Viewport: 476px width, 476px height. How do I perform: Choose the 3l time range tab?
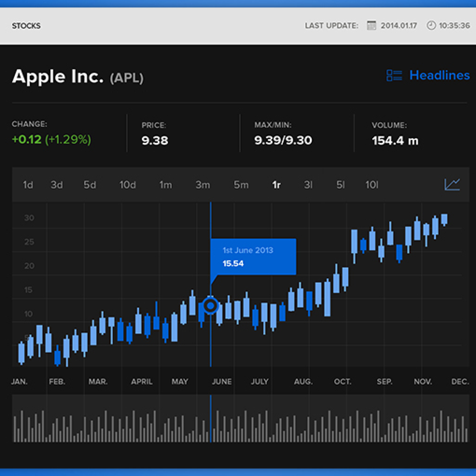click(x=308, y=185)
